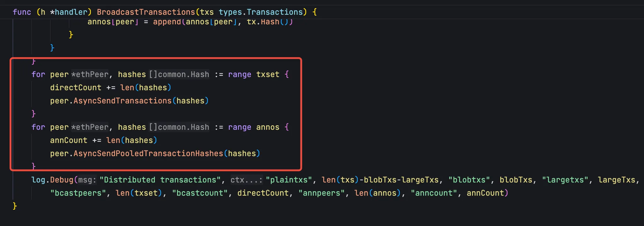Click the "ctx...:" inlay parameter hint

pos(246,180)
